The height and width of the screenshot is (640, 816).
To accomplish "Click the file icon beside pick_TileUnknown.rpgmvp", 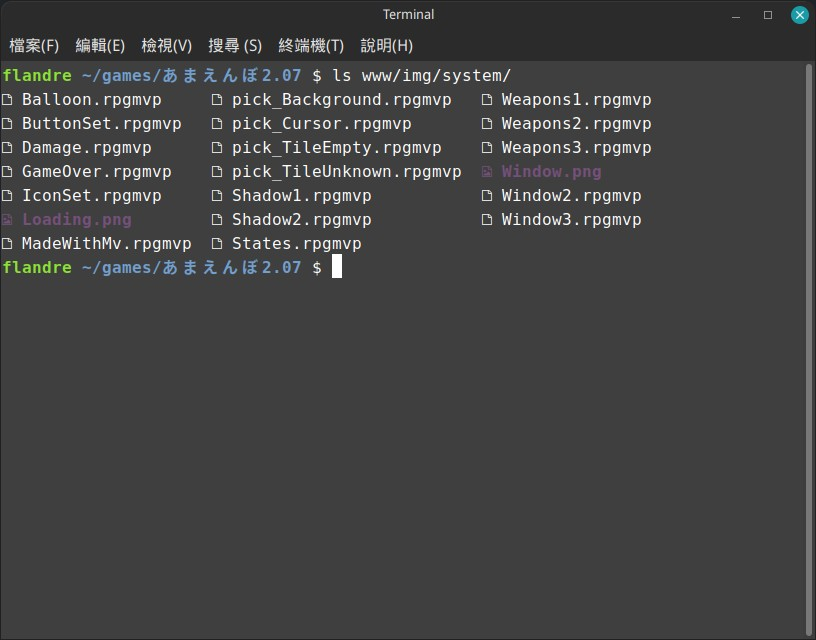I will (x=215, y=171).
